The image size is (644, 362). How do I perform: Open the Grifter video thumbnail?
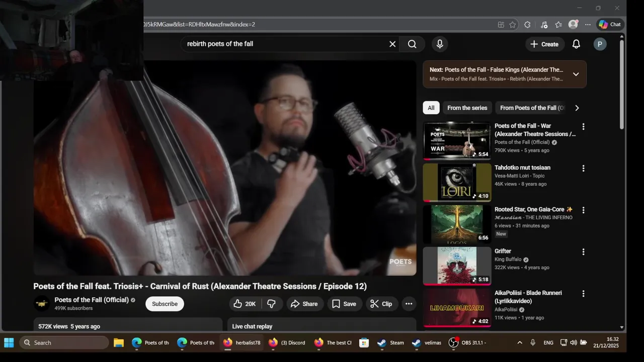click(457, 266)
